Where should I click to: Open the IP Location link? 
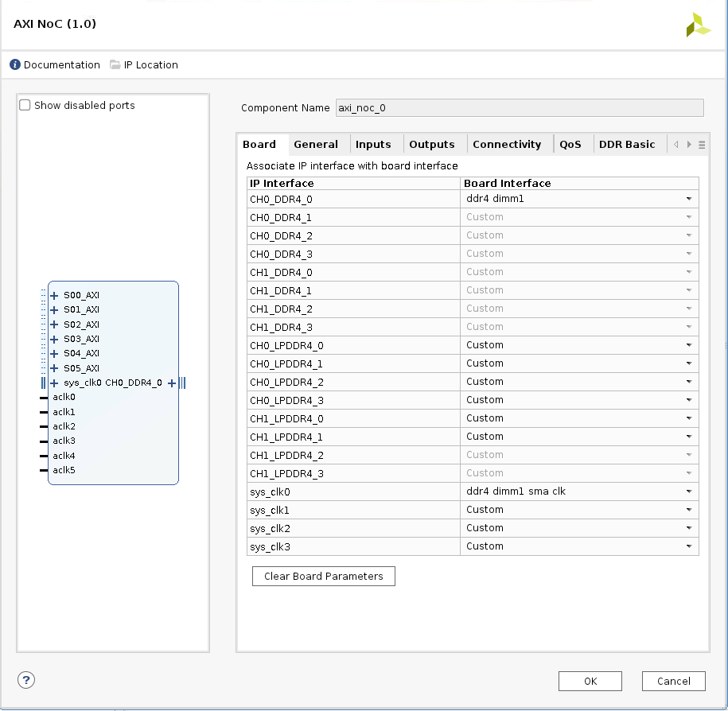click(x=151, y=64)
